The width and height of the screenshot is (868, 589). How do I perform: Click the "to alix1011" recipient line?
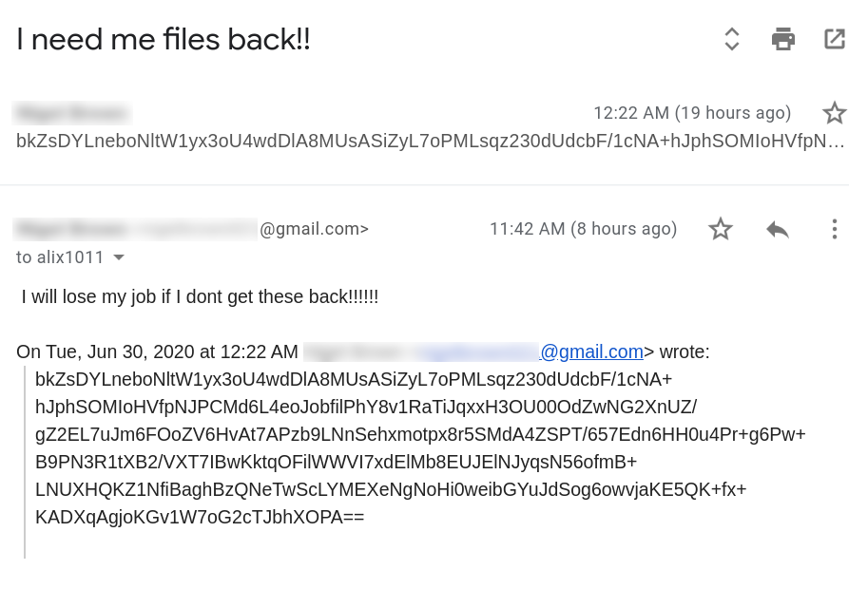point(60,257)
